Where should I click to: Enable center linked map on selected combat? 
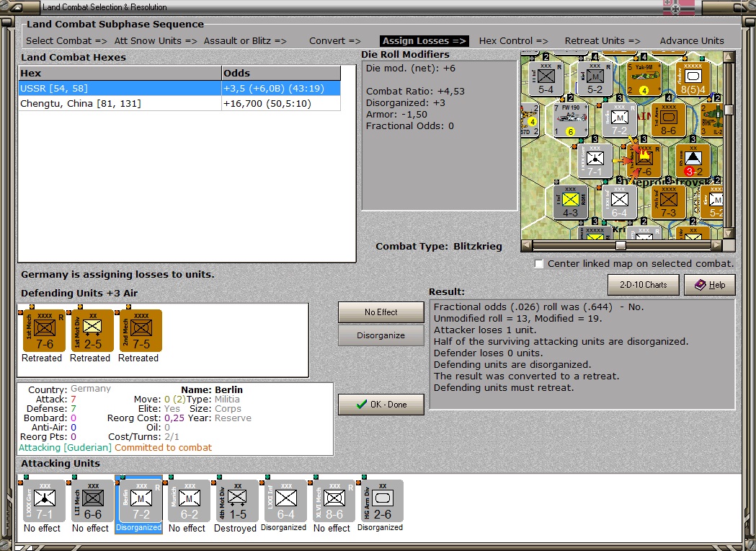539,264
